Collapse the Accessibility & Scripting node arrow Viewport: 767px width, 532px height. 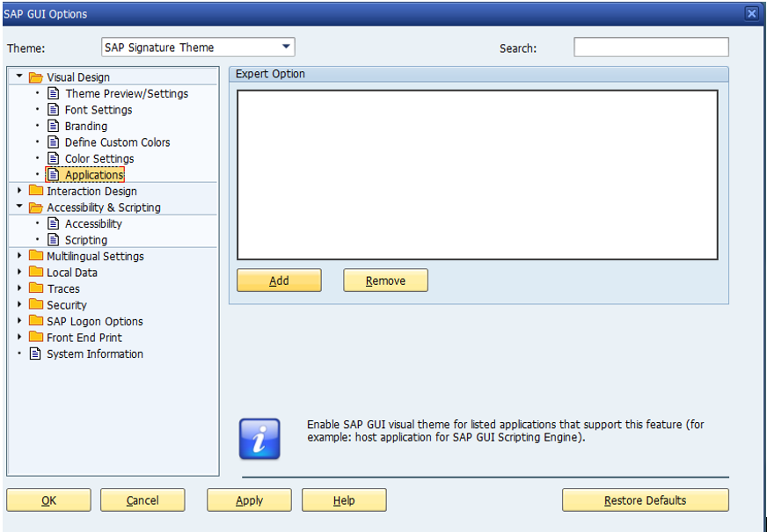pyautogui.click(x=19, y=207)
